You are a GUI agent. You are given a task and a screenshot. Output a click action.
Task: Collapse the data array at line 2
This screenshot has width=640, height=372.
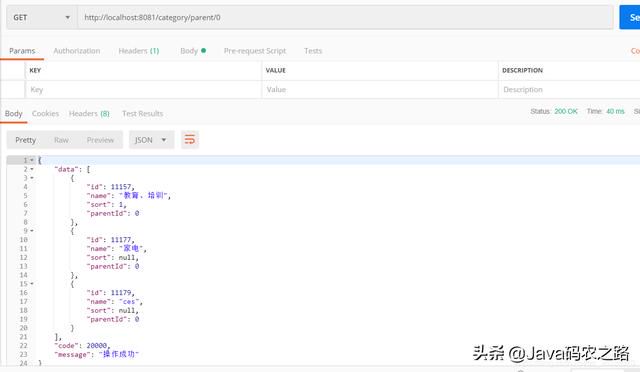pos(32,169)
